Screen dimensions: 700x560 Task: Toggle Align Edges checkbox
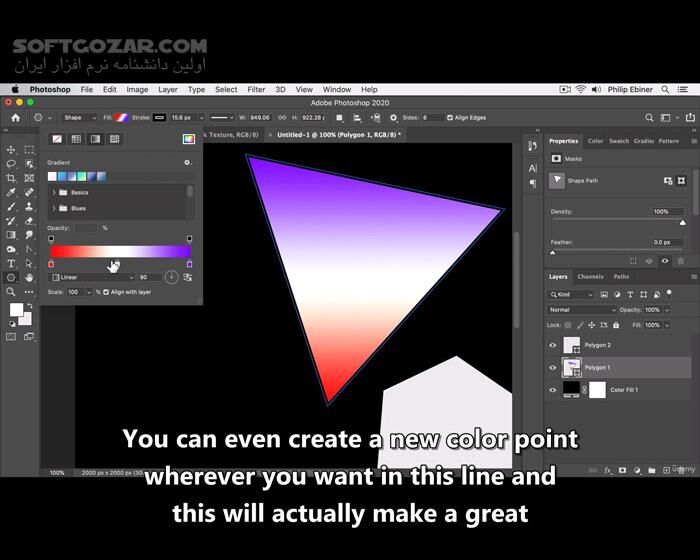click(x=450, y=118)
